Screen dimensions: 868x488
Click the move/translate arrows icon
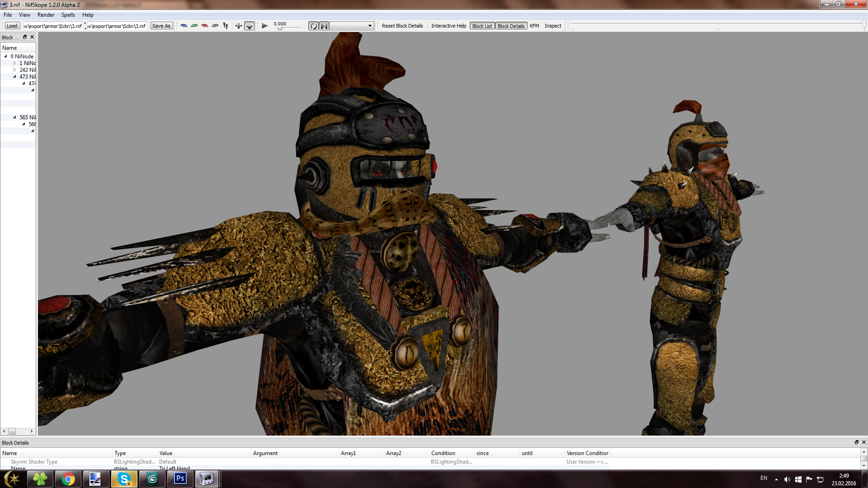pos(238,26)
